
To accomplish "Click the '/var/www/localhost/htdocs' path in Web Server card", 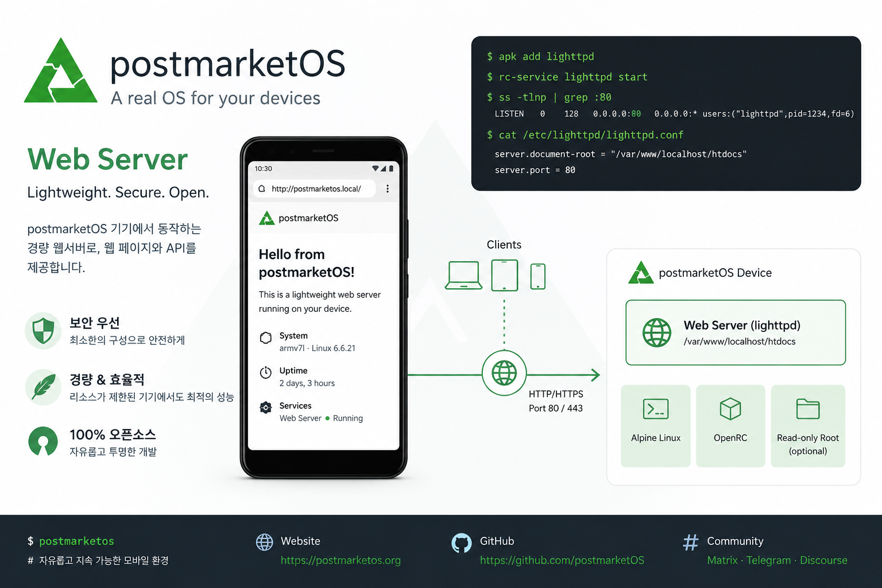I will click(x=740, y=342).
